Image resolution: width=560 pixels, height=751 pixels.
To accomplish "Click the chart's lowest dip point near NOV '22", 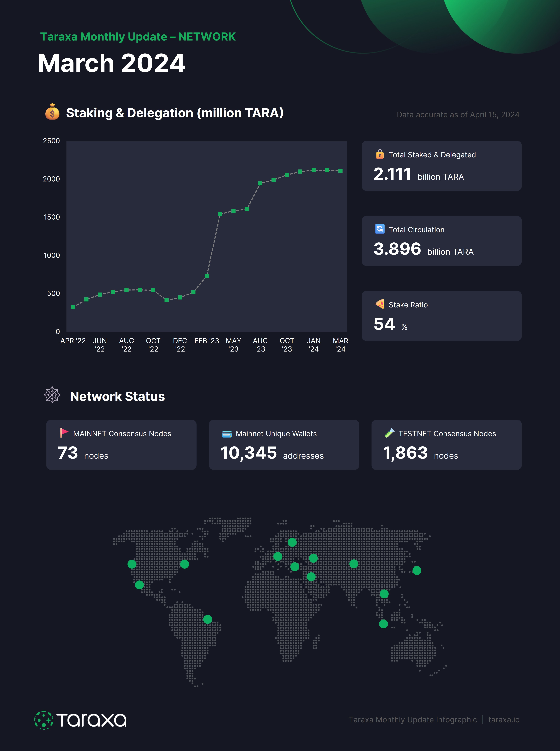I will pyautogui.click(x=166, y=300).
